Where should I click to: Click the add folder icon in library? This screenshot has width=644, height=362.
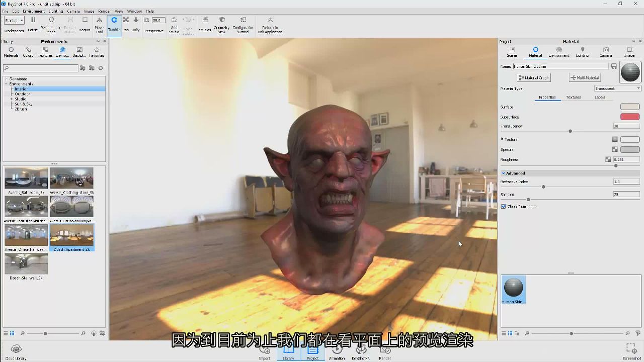click(x=83, y=68)
